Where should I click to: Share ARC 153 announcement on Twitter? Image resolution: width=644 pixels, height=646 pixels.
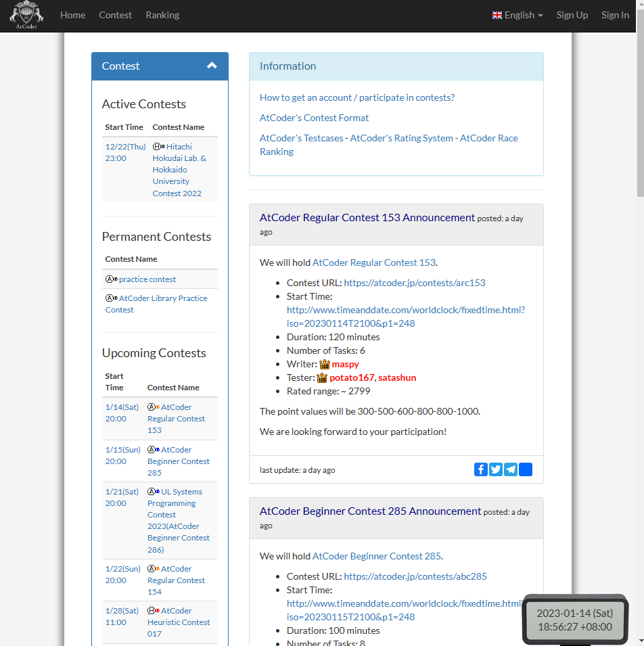click(496, 469)
